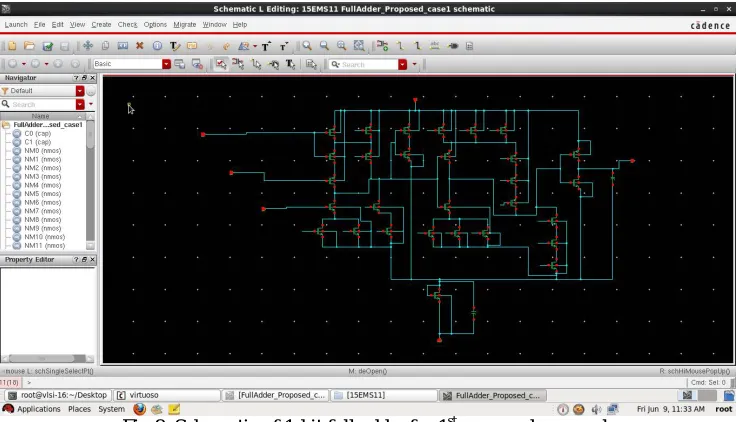Open the Basic workspace dropdown

pos(166,64)
